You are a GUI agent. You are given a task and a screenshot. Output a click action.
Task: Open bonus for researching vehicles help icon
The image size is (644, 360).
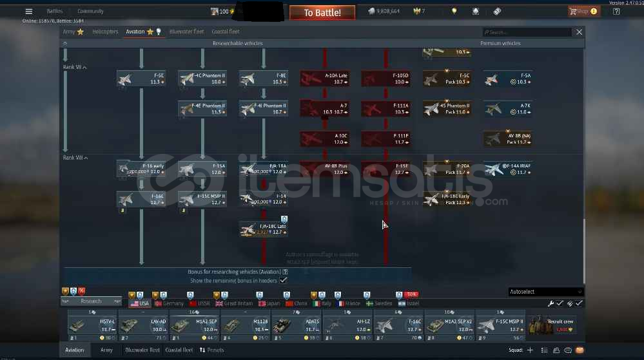point(285,272)
